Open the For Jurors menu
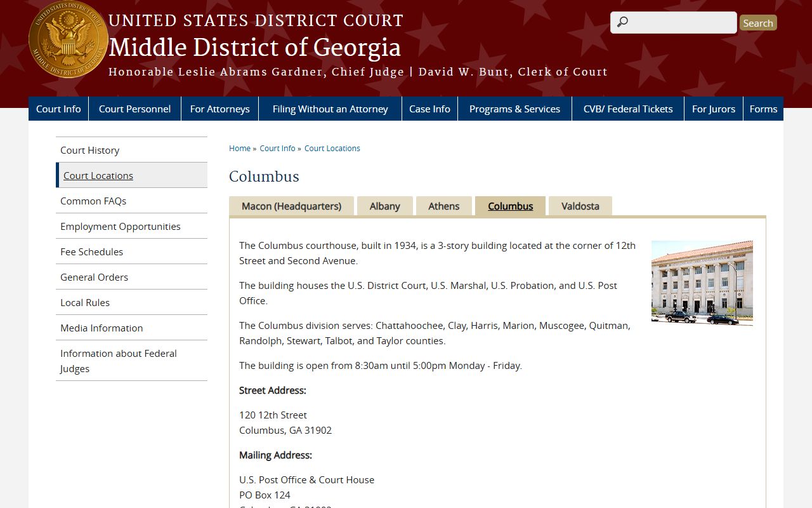Image resolution: width=812 pixels, height=508 pixels. click(714, 109)
